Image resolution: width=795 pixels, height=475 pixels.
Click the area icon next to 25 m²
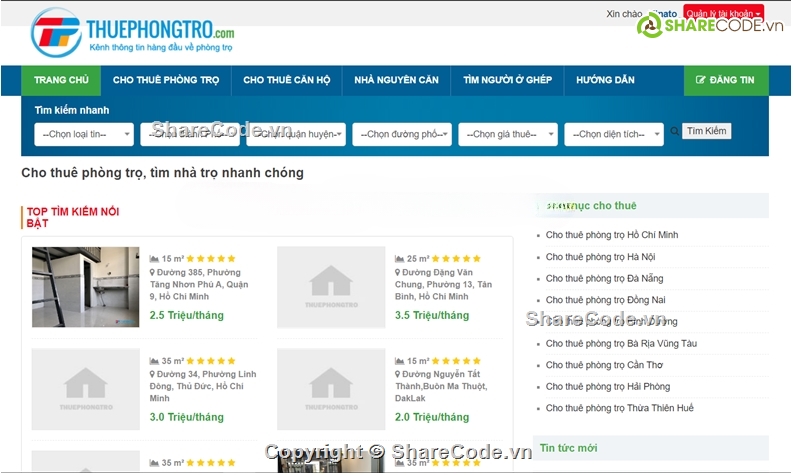click(400, 259)
